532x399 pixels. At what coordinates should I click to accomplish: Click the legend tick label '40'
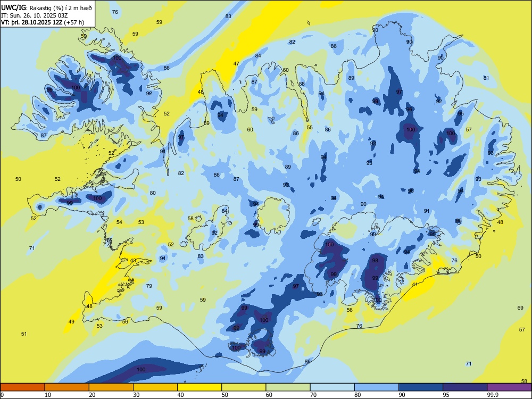180,395
